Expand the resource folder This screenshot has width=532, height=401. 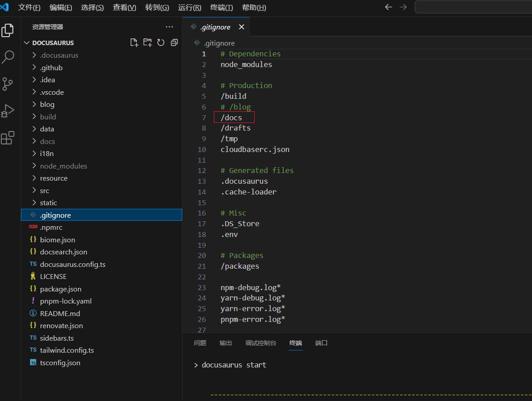pyautogui.click(x=34, y=178)
